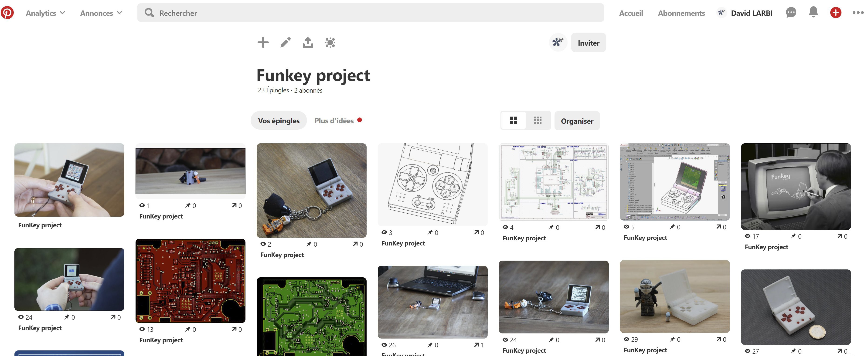Open the Lego ninja with white console pin
This screenshot has width=868, height=356.
[x=675, y=296]
